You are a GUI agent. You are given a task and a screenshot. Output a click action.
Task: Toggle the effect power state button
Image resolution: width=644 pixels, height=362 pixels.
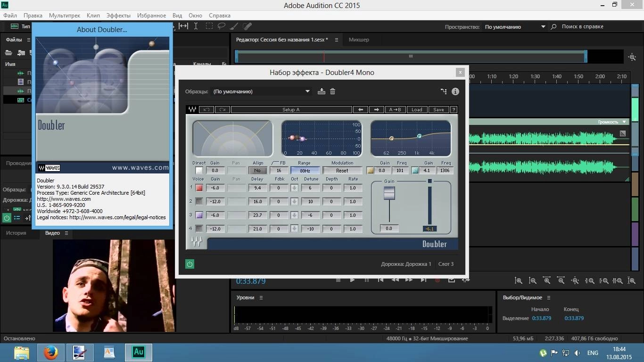pos(190,264)
